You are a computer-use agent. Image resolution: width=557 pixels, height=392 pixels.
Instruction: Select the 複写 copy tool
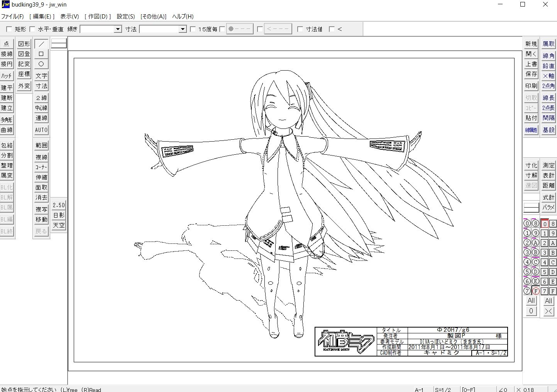click(x=41, y=209)
